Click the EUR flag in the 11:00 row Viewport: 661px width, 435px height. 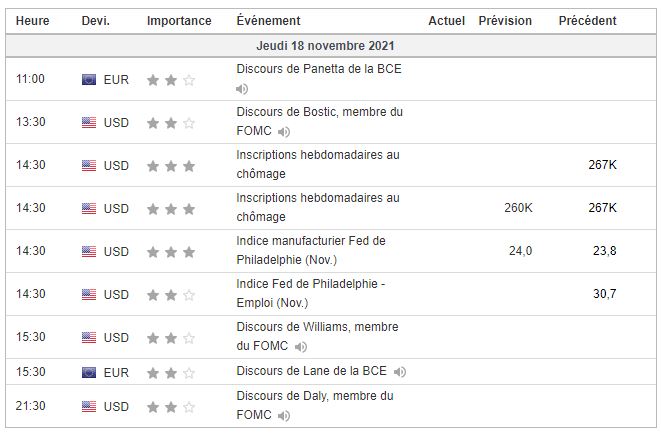click(89, 79)
